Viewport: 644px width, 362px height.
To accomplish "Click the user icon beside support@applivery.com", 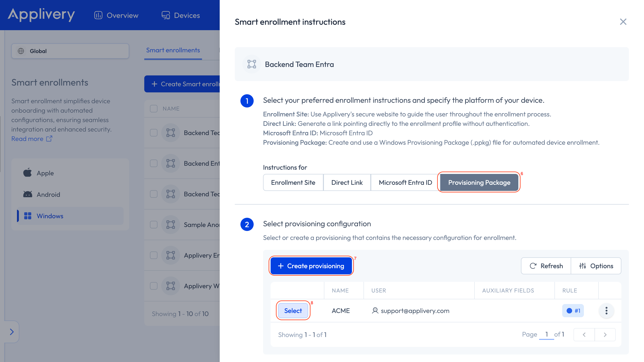I will [x=375, y=310].
